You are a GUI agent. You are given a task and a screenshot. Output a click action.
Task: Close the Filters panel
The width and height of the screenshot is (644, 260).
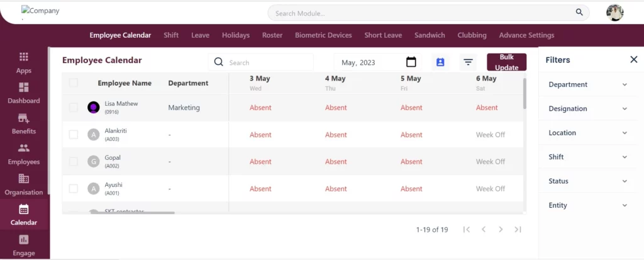pos(634,60)
